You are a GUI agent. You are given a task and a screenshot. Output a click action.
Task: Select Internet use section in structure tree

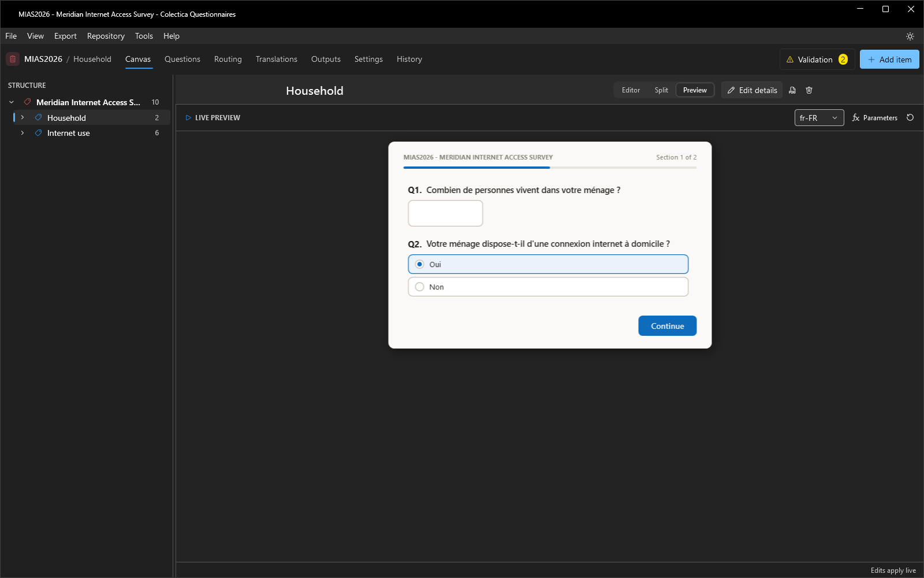(x=91, y=133)
